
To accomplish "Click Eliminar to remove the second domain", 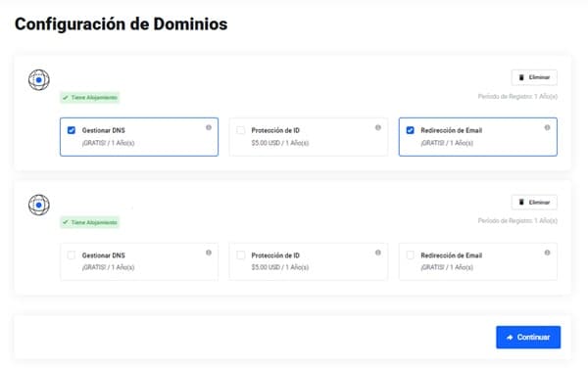I will coord(534,203).
